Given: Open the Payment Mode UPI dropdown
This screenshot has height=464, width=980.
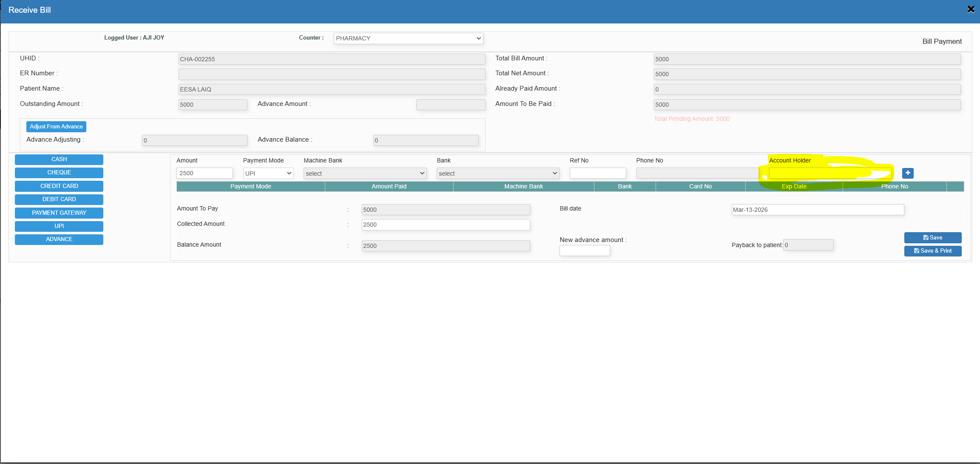Looking at the screenshot, I should (268, 174).
